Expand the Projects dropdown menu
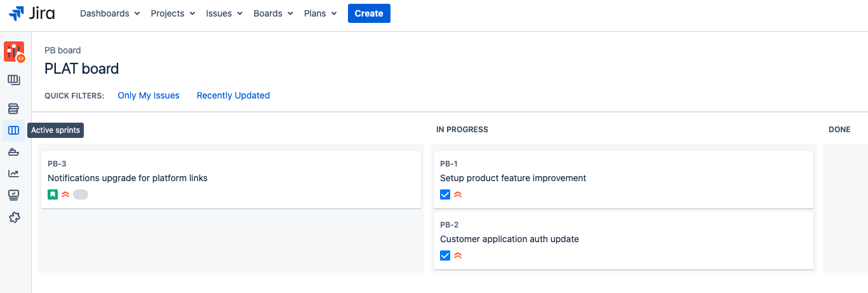Screen dimensions: 868x293 pyautogui.click(x=173, y=13)
